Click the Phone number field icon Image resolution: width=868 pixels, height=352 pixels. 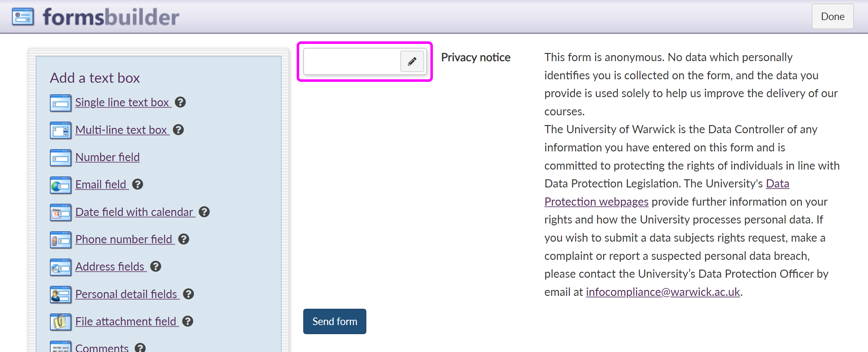tap(61, 240)
